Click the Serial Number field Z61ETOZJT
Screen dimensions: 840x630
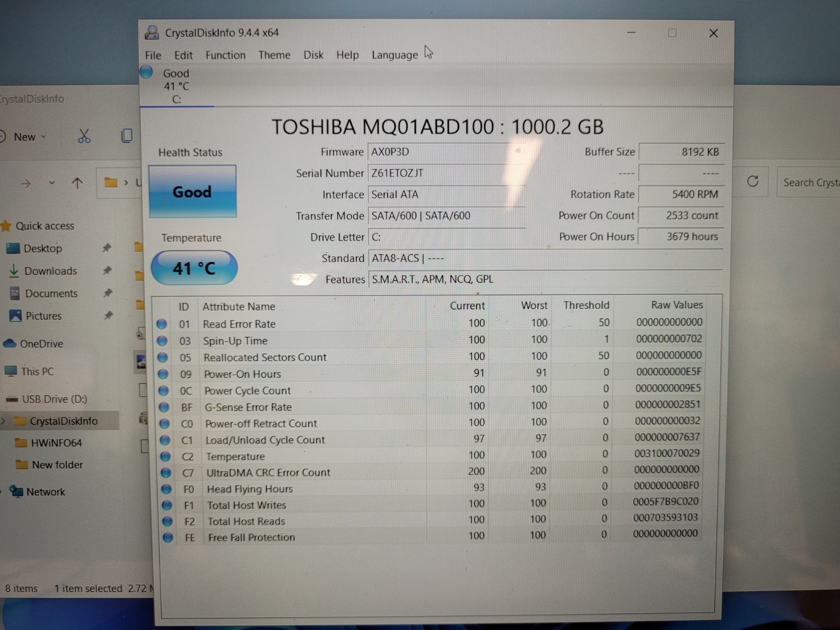click(x=446, y=173)
